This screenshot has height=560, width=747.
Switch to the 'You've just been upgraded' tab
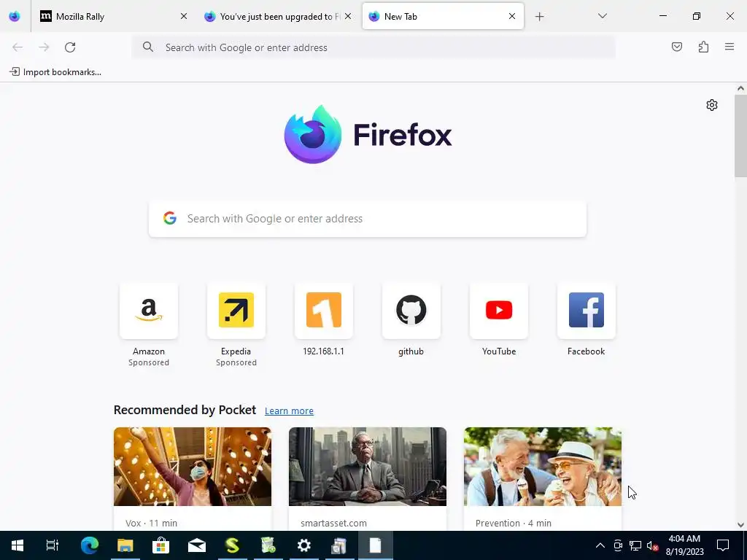point(277,16)
